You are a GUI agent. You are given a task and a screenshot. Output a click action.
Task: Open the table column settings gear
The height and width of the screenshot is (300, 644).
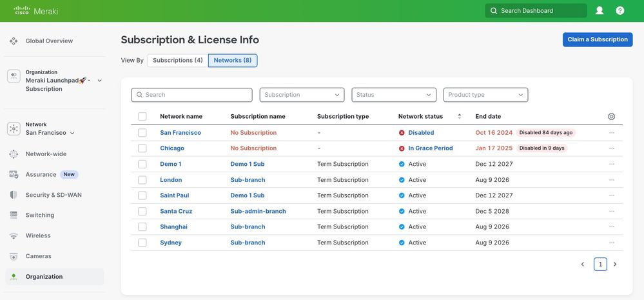[611, 117]
